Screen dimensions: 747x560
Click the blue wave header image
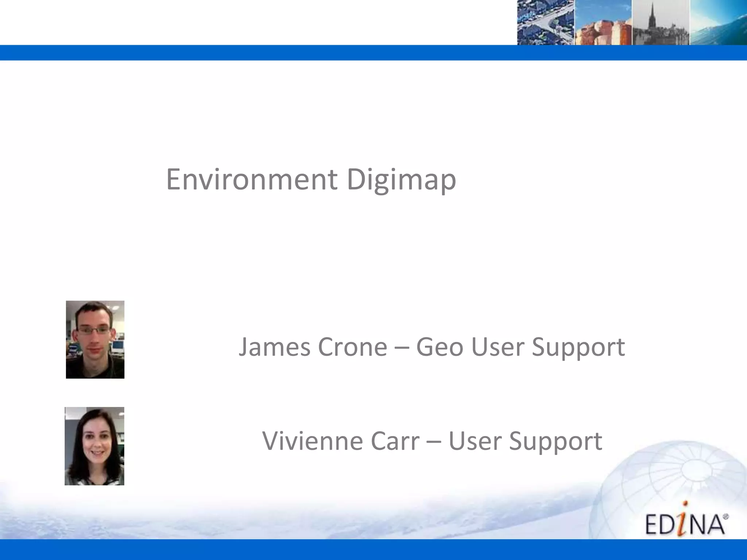coord(718,23)
